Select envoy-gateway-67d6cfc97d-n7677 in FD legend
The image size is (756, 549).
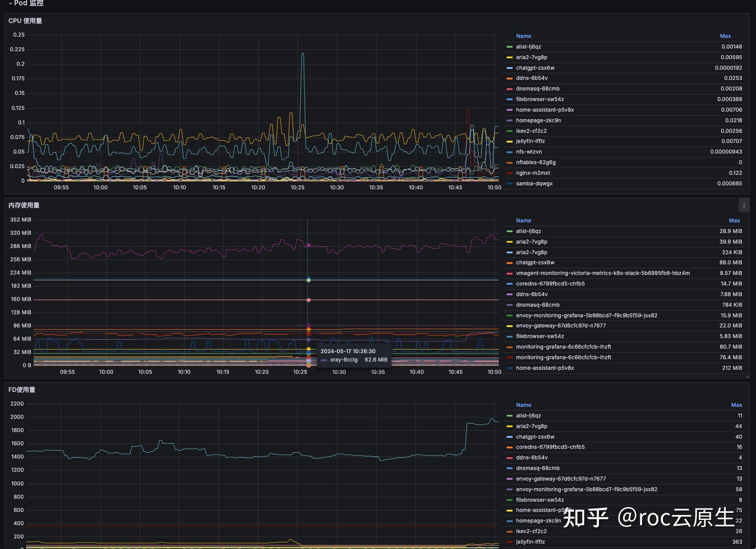[x=561, y=479]
